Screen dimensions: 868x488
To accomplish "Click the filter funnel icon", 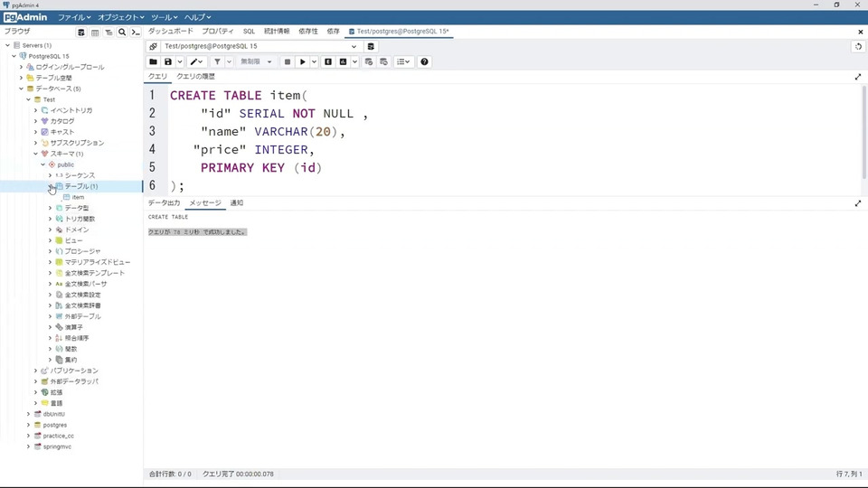I will point(218,62).
